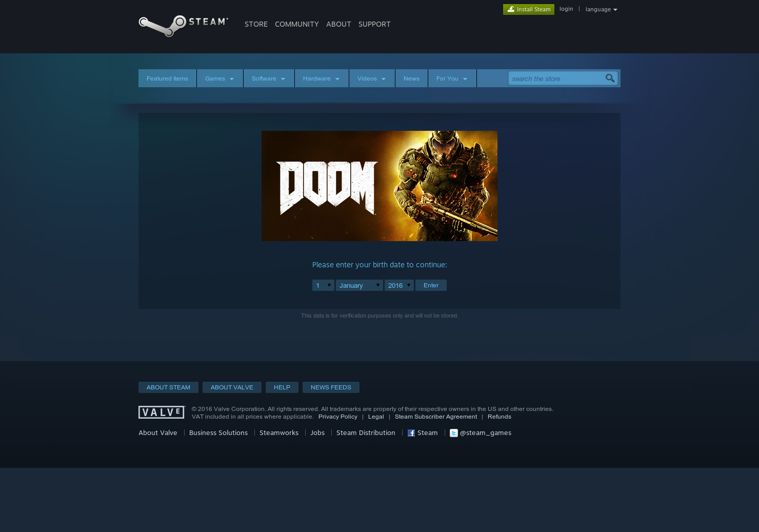The height and width of the screenshot is (532, 759).
Task: Click the Install Steam download icon
Action: (x=511, y=9)
